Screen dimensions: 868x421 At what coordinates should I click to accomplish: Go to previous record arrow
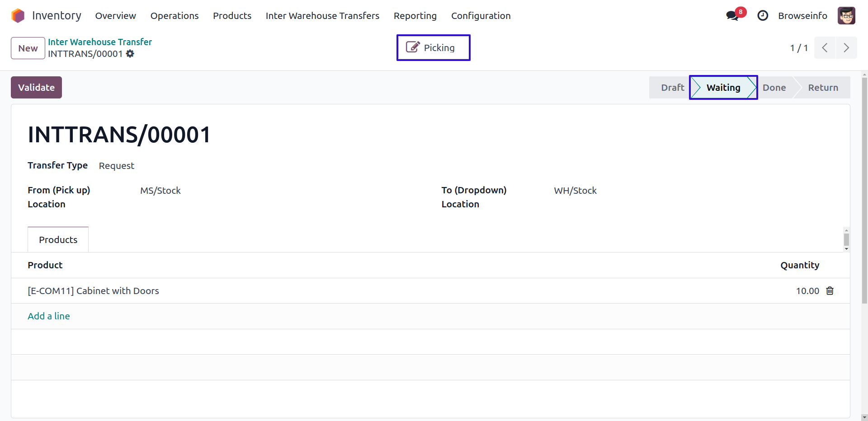point(825,48)
